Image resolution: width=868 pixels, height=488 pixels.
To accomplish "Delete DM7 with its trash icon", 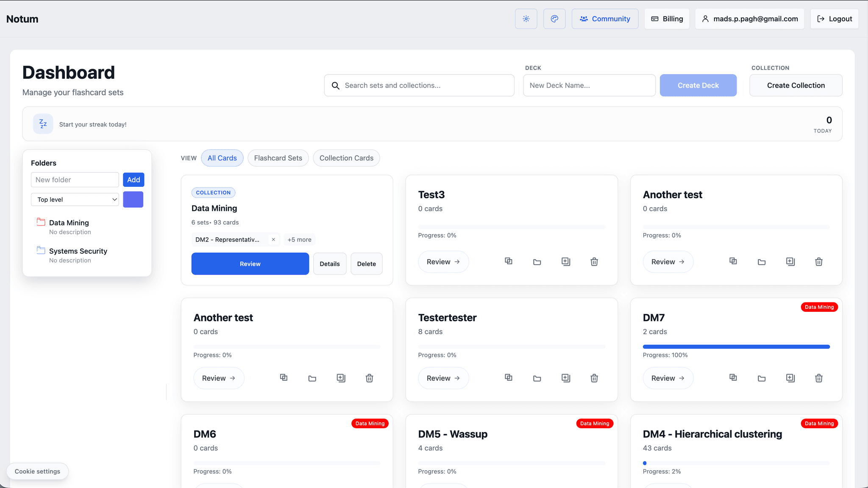I will tap(819, 378).
